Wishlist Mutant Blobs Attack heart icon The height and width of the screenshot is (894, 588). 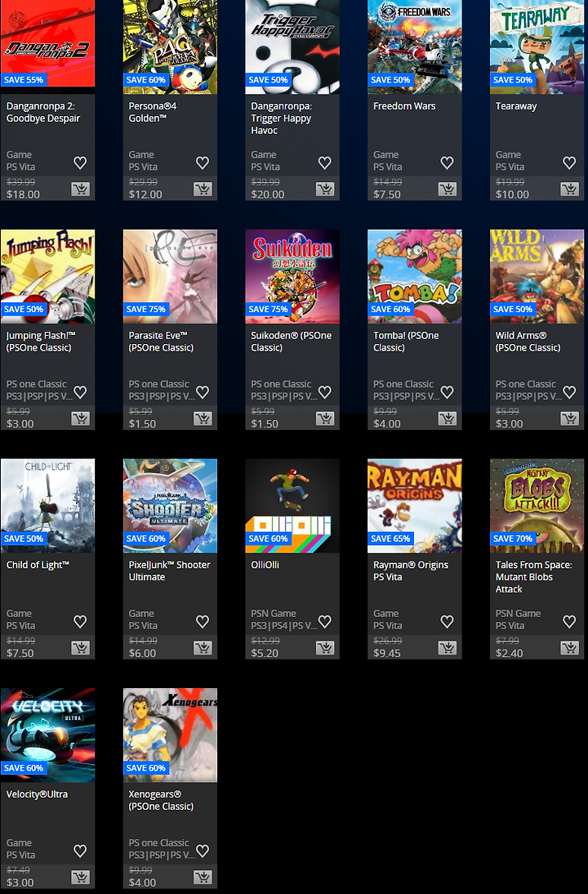(x=569, y=621)
